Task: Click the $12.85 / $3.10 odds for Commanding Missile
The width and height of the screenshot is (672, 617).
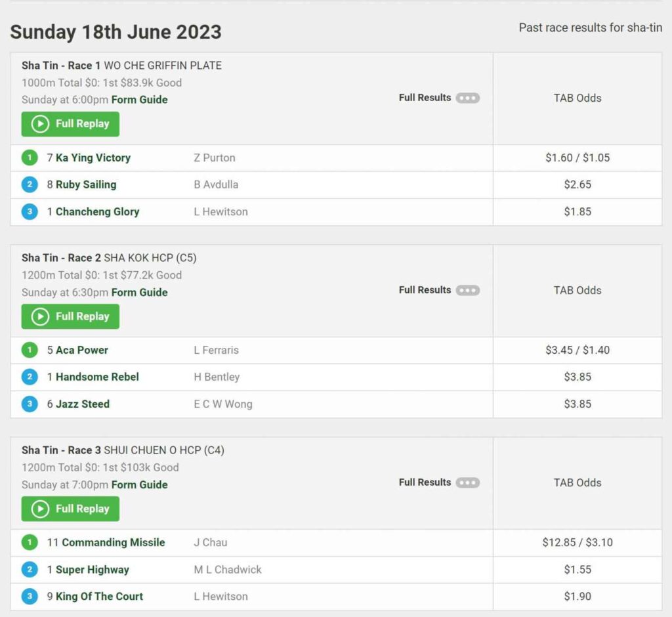Action: (576, 542)
